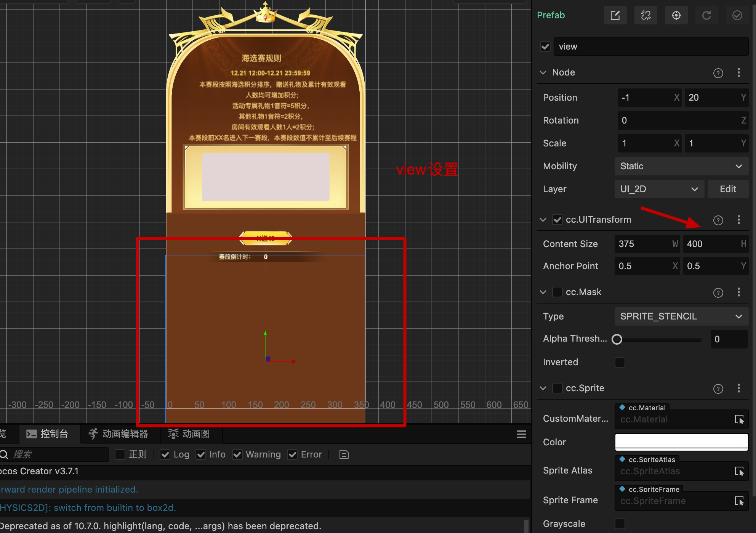Open cc.Mask component options menu
Viewport: 756px width, 533px height.
click(738, 292)
